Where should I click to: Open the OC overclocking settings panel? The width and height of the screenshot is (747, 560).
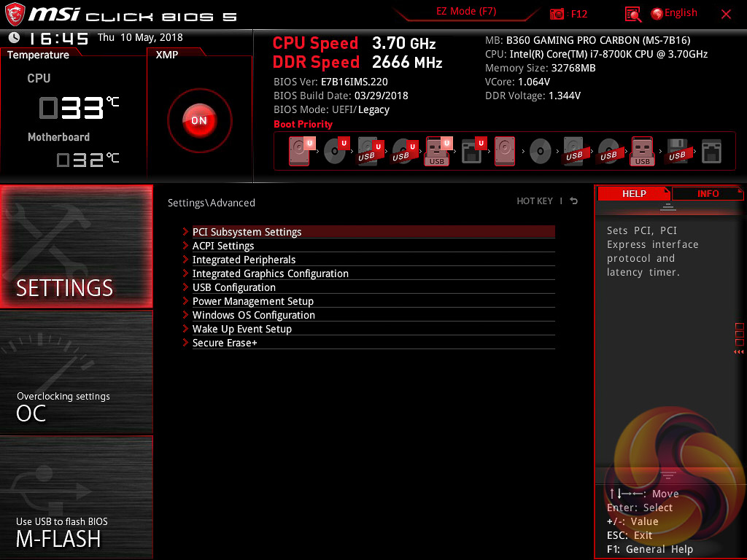[x=76, y=372]
